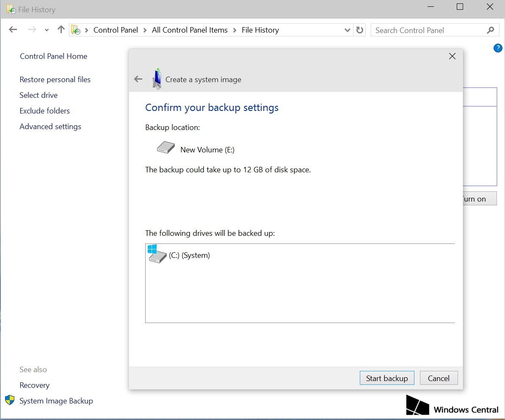Select All Control Panel Items in the breadcrumb

pyautogui.click(x=189, y=30)
